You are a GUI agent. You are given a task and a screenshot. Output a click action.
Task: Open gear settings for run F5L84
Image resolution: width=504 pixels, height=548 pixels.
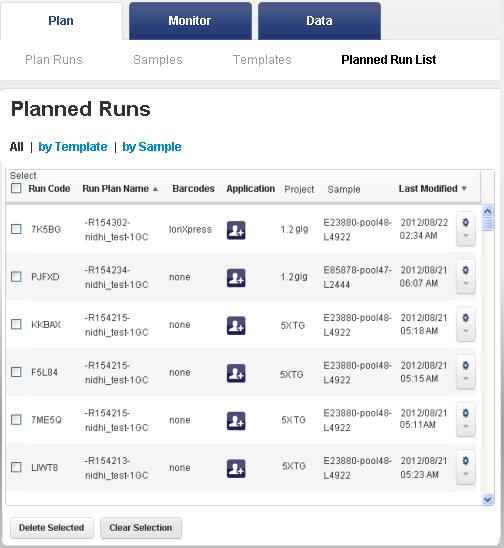tap(466, 366)
